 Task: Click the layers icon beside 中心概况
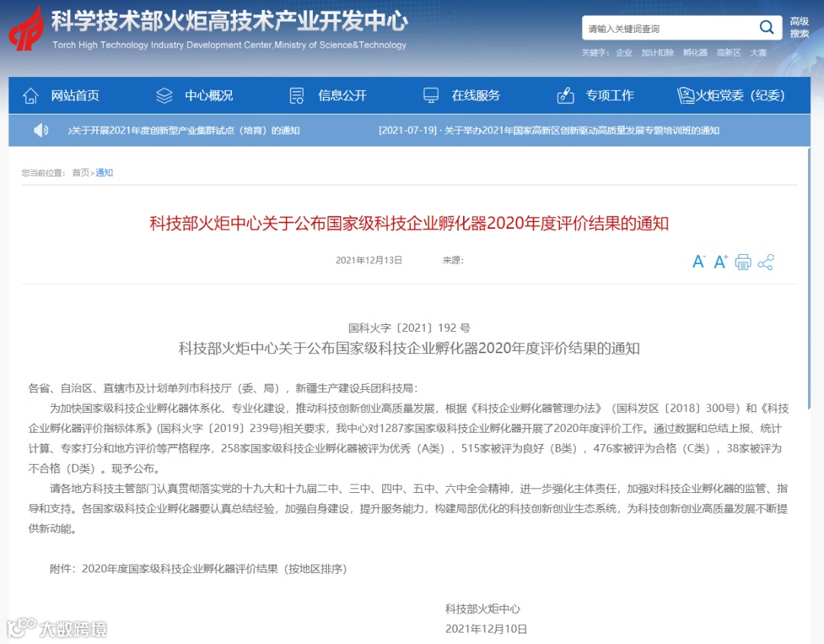pos(164,95)
